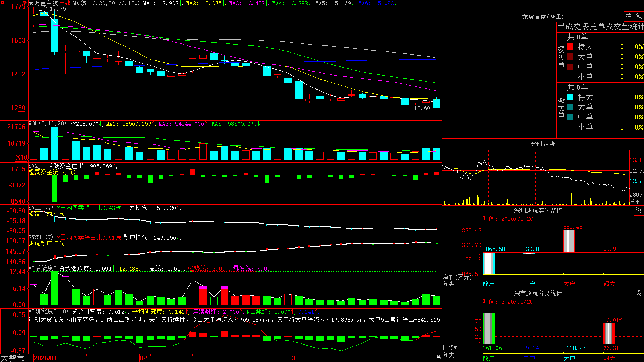
Task: Click 主力持仓: -58.920 value
Action: [152, 208]
